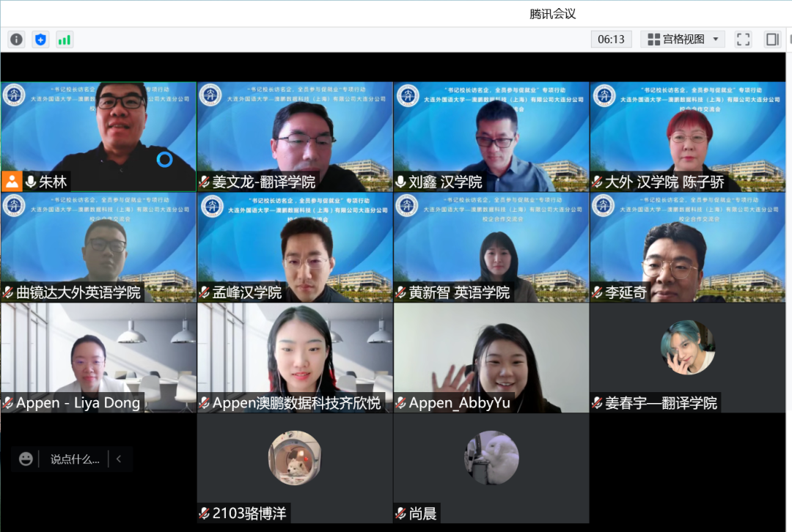
Task: Check the green network signal icon
Action: (65, 40)
